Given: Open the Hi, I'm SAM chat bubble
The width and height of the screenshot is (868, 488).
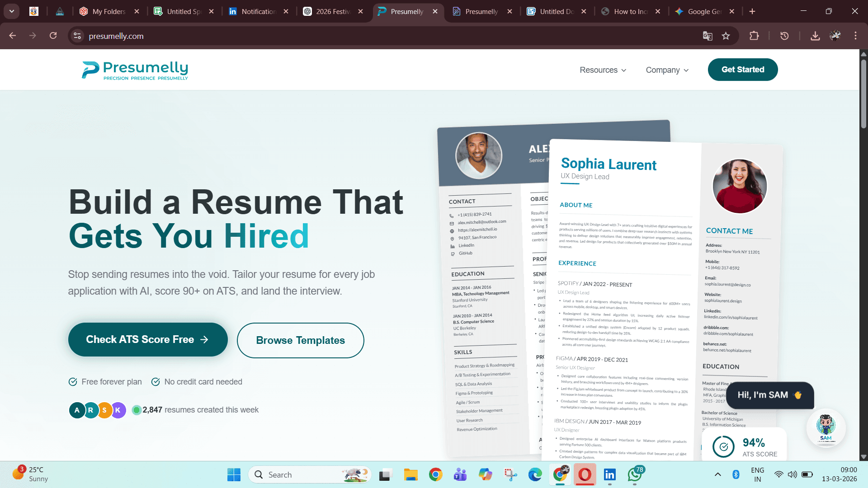Looking at the screenshot, I should [x=770, y=395].
